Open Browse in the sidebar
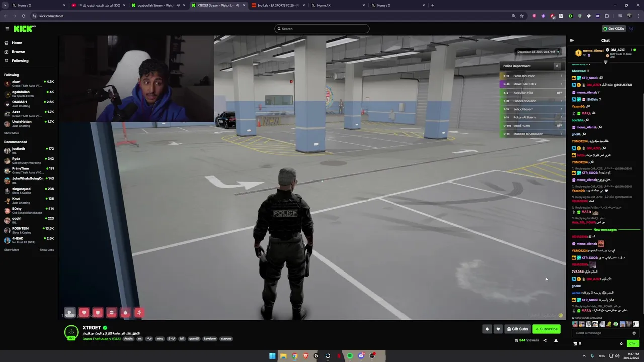The height and width of the screenshot is (362, 644). pos(18,52)
